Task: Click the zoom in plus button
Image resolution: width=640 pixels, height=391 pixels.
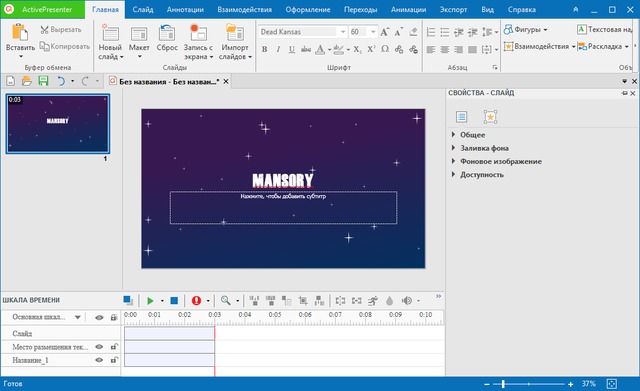Action: tap(571, 384)
